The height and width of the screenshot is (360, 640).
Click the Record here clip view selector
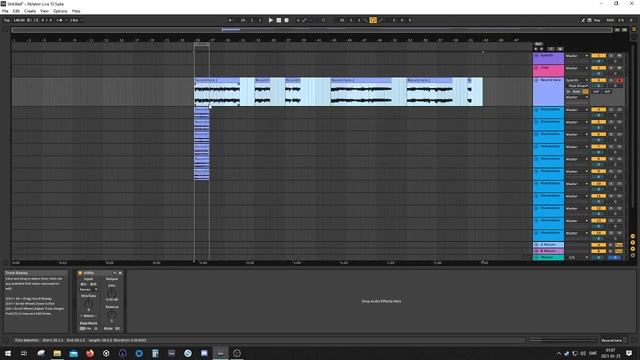coord(612,340)
